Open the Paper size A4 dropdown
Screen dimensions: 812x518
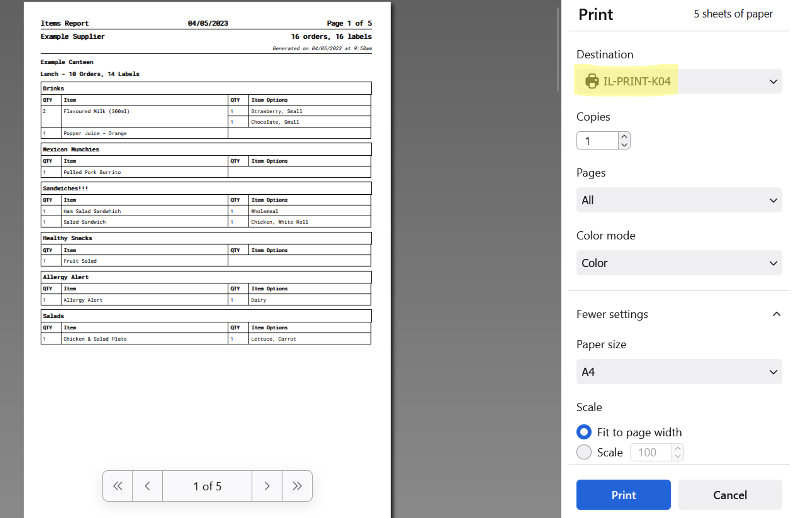click(679, 371)
